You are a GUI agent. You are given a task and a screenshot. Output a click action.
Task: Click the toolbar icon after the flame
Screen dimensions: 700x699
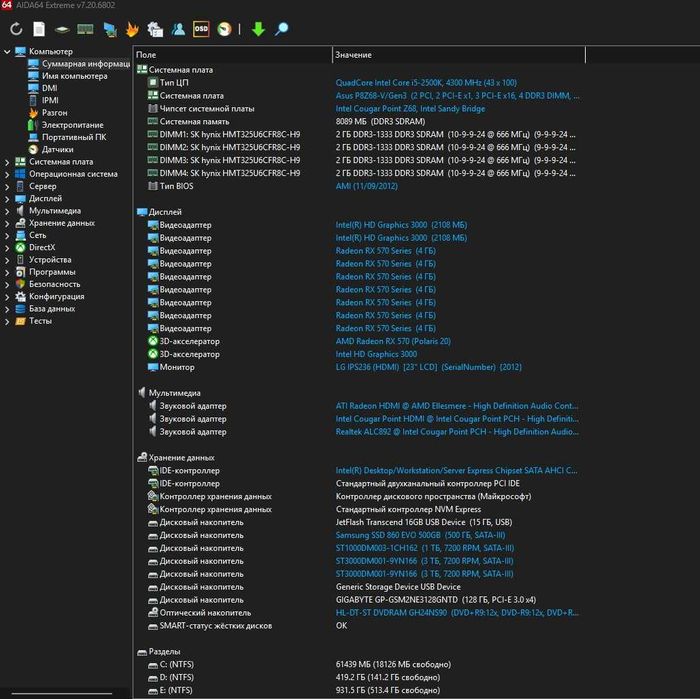point(155,29)
